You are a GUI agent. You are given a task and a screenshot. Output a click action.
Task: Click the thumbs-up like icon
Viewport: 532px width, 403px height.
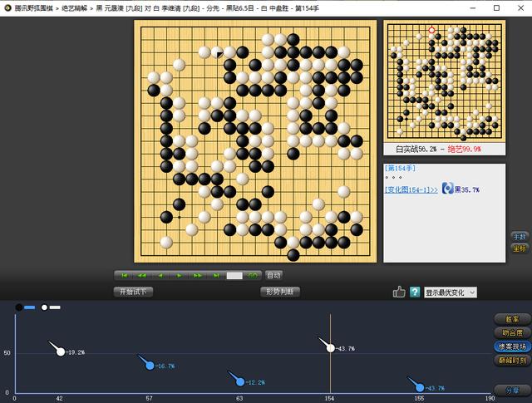click(x=399, y=292)
